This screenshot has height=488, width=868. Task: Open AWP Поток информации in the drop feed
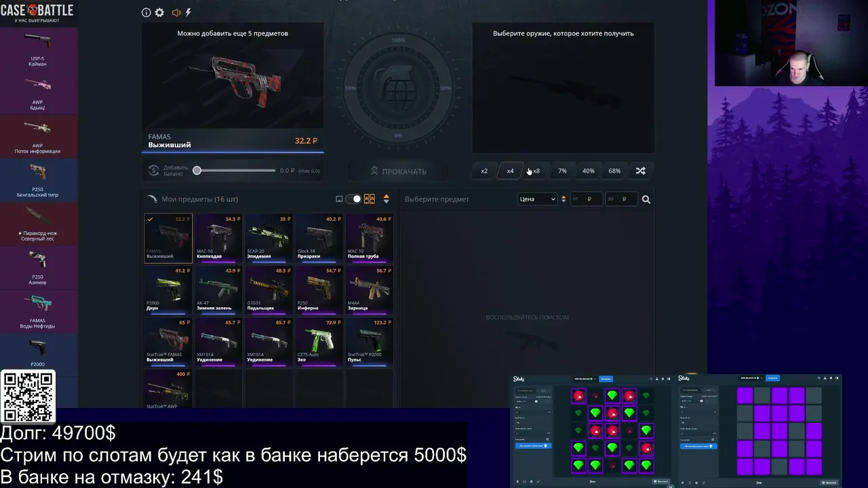(x=38, y=136)
